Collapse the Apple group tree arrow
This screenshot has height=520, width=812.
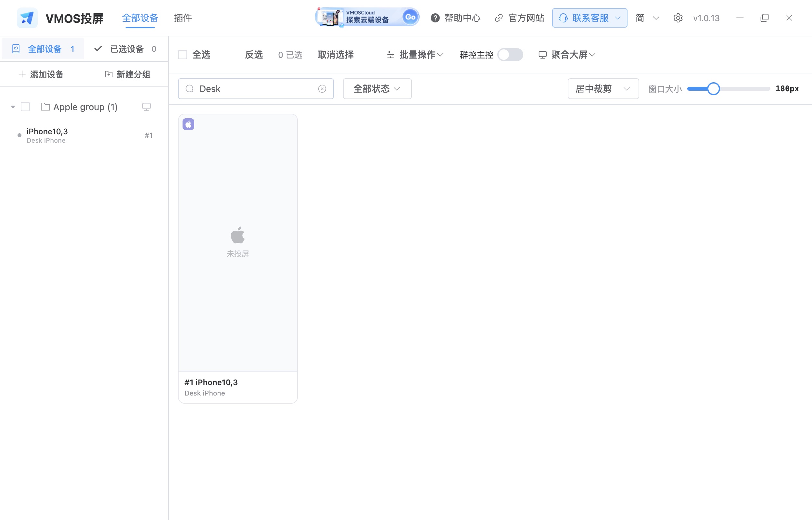click(x=13, y=107)
